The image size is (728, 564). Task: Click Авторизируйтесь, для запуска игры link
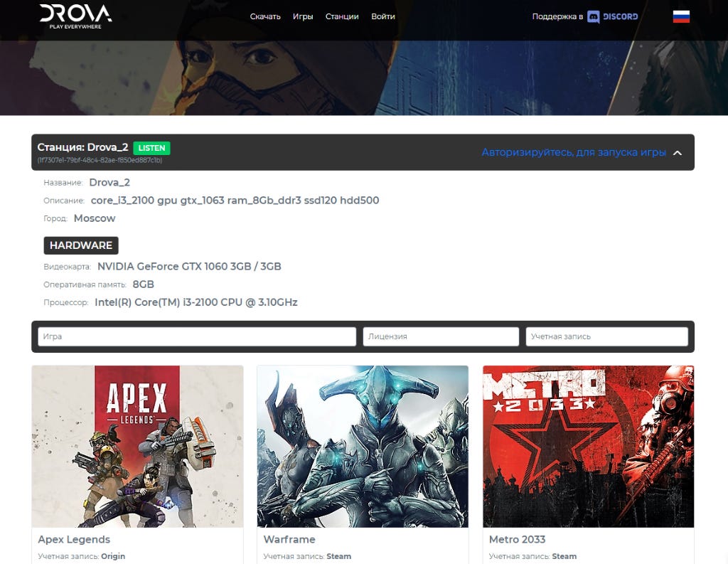pos(574,152)
